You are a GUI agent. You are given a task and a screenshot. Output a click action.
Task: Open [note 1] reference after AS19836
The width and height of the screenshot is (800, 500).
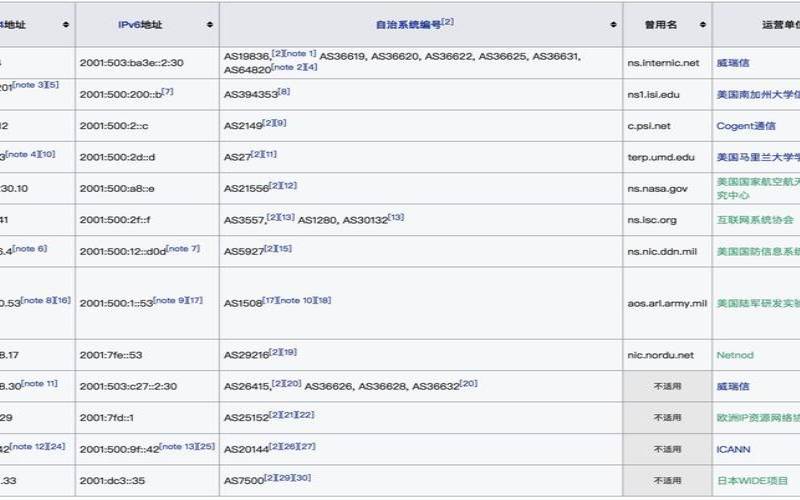pyautogui.click(x=300, y=53)
